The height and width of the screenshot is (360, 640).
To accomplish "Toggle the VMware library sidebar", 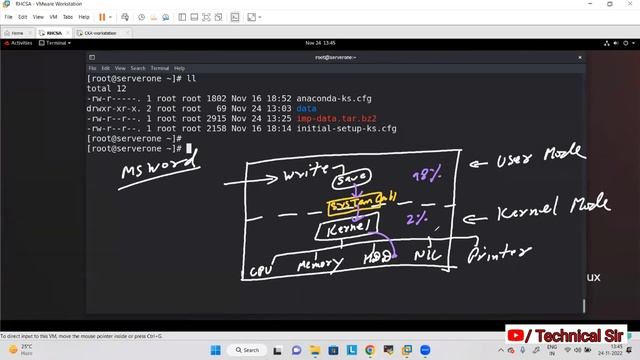I will coord(182,17).
